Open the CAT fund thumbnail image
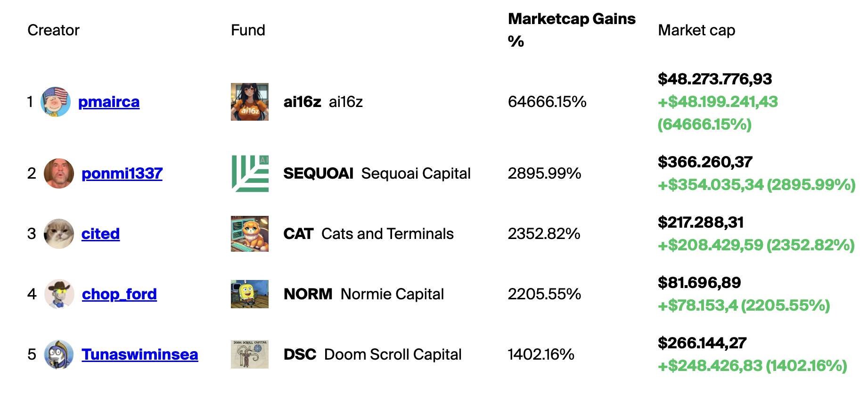This screenshot has height=395, width=868. (250, 234)
